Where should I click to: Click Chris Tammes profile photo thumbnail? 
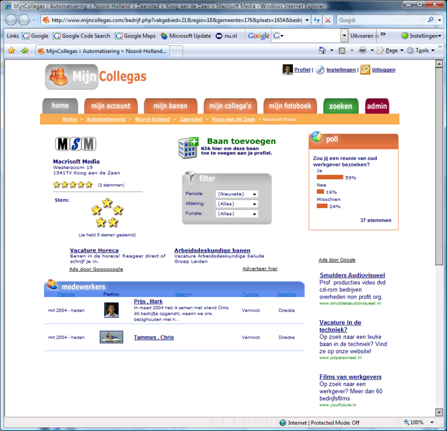(x=111, y=337)
